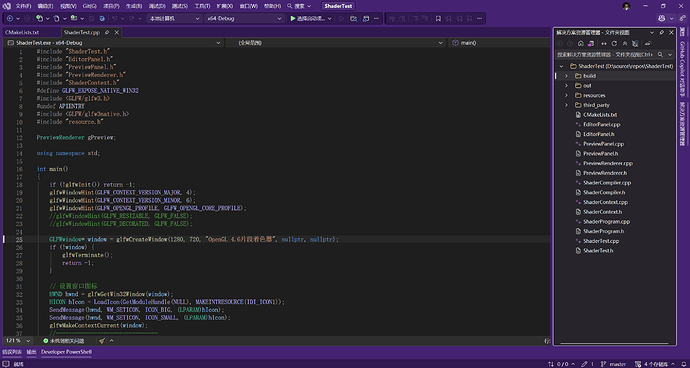Screen dimensions: 690x368
Task: Click the search magnifier in Solution Explorer
Action: 661,55
